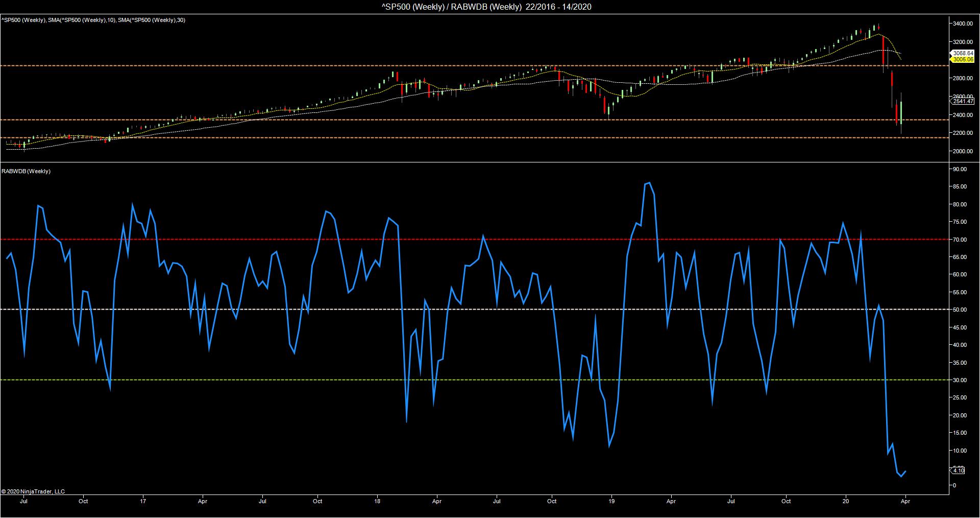
Task: Click the 50.00 indicator axis label
Action: click(960, 310)
